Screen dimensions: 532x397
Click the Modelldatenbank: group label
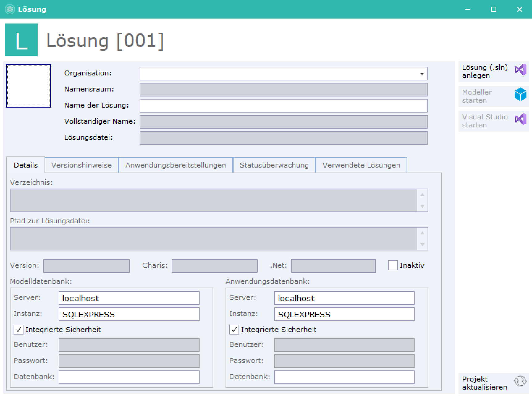click(x=41, y=281)
